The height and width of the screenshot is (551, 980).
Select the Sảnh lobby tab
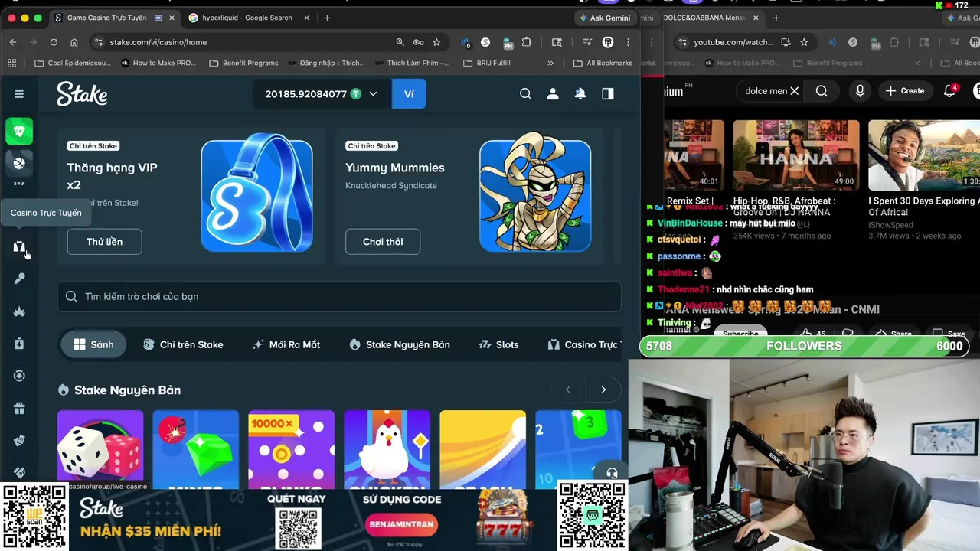(93, 344)
